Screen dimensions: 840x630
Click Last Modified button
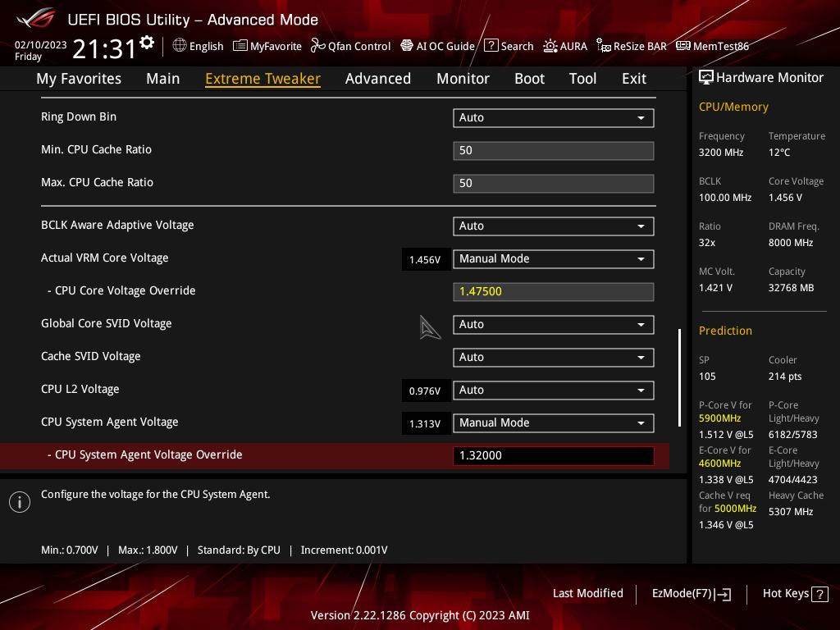tap(587, 594)
